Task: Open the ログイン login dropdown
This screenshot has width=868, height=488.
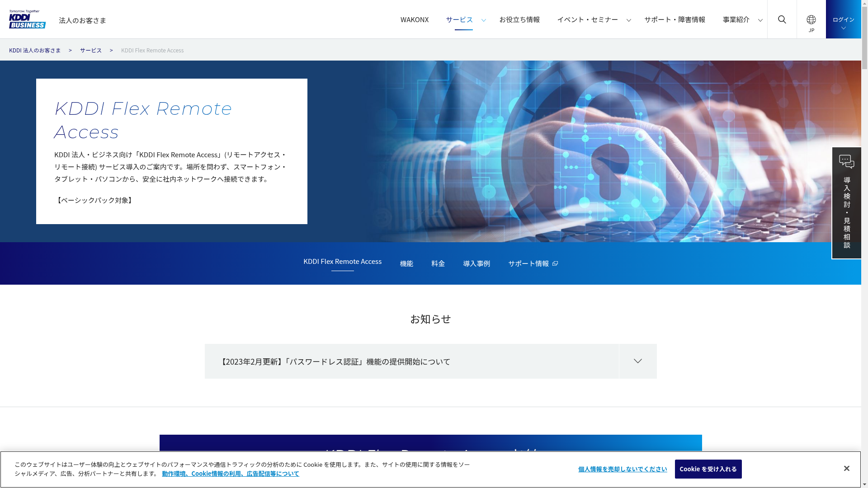Action: coord(844,19)
